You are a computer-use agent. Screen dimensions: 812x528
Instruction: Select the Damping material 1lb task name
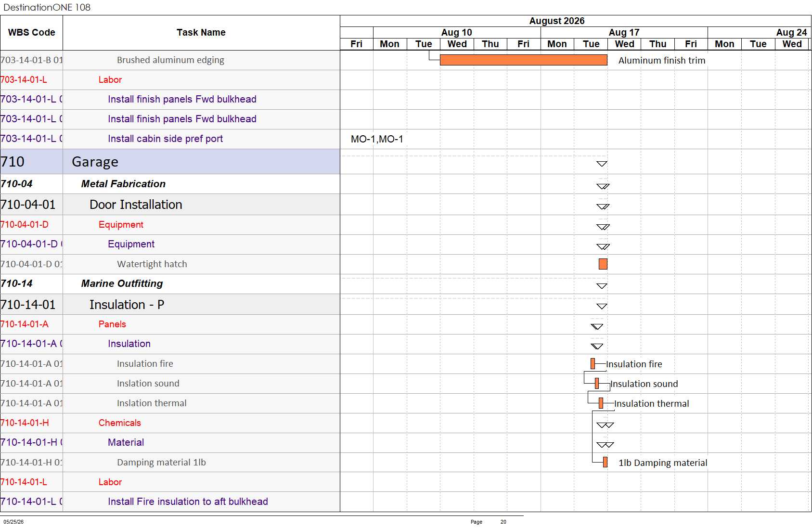161,463
